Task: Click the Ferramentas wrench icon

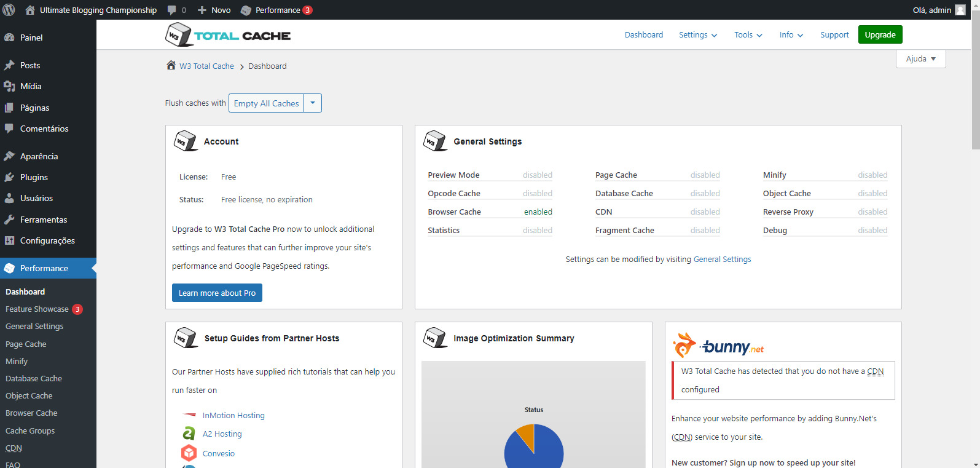Action: (9, 220)
